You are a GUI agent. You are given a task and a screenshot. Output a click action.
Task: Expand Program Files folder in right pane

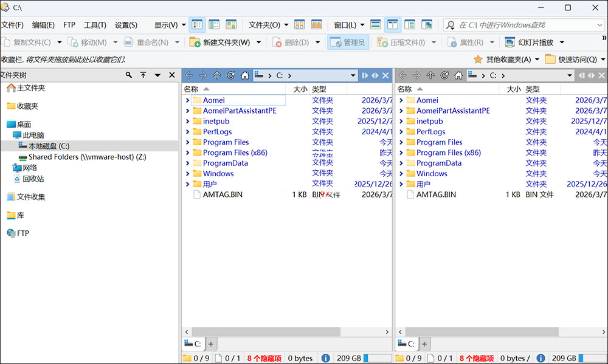tap(401, 142)
